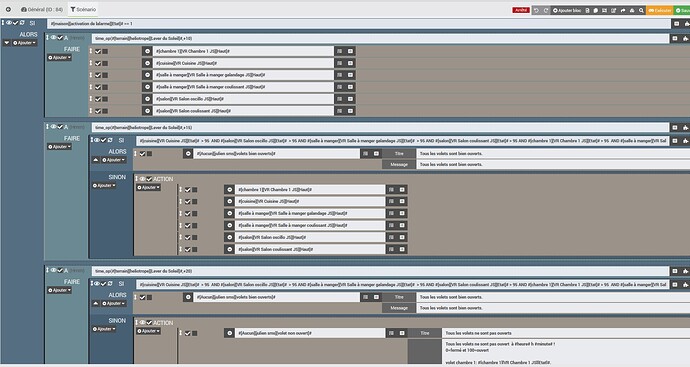Toggle the checkmark next to ACTION in +15 block

tap(149, 179)
